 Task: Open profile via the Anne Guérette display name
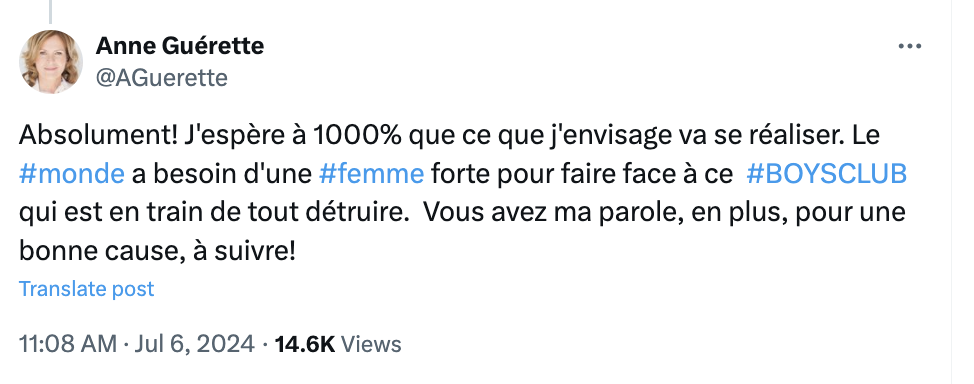(180, 45)
